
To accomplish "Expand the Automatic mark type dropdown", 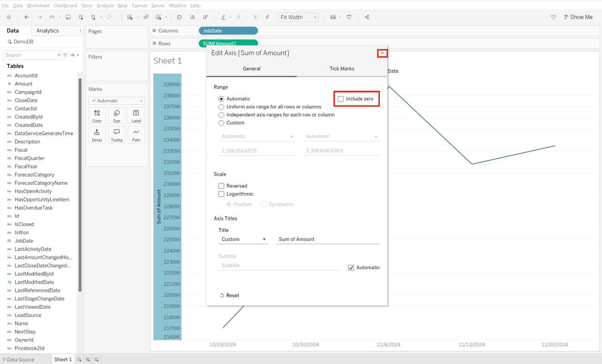I will click(x=117, y=101).
